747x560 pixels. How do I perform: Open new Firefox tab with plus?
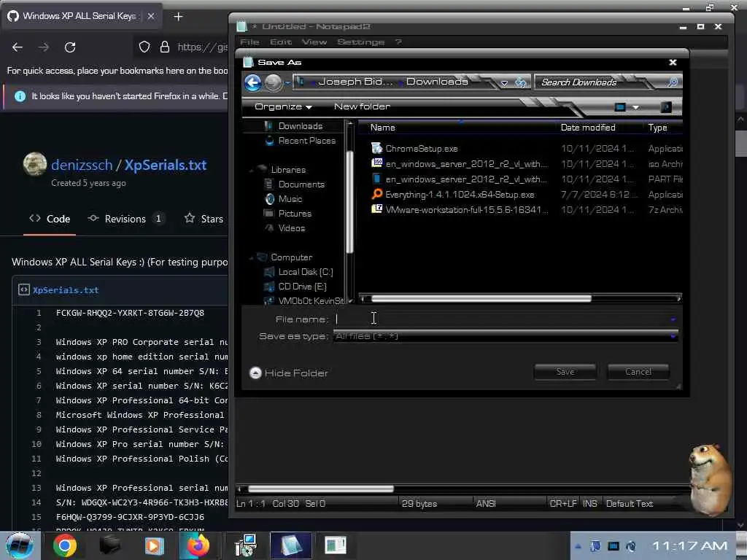tap(178, 17)
